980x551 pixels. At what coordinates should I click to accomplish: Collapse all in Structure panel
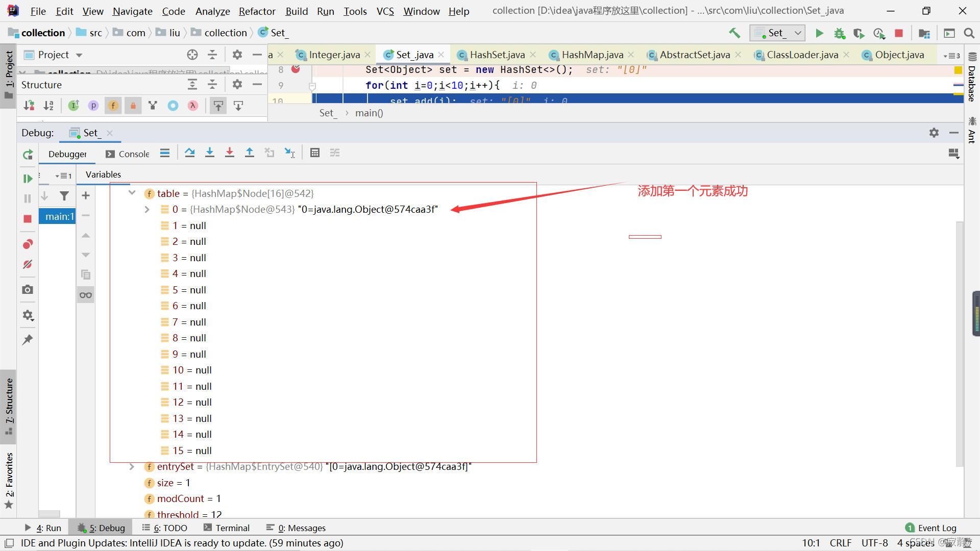(212, 84)
